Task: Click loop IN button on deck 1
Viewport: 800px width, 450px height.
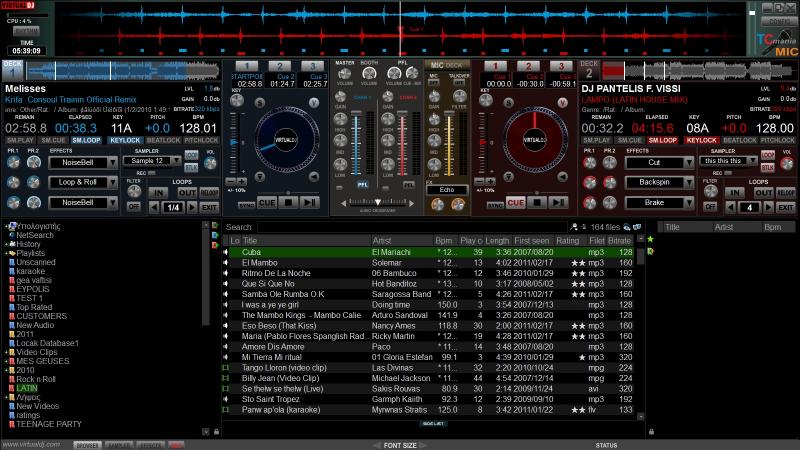Action: tap(159, 193)
